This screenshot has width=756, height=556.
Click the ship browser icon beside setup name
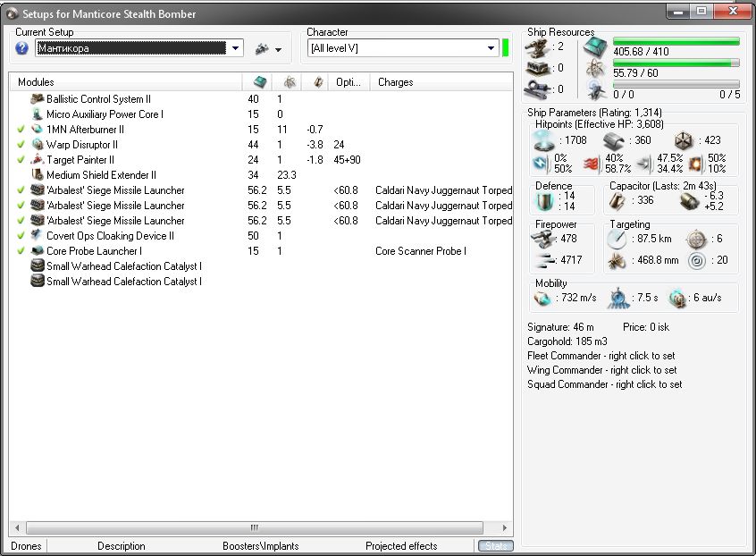pos(263,48)
